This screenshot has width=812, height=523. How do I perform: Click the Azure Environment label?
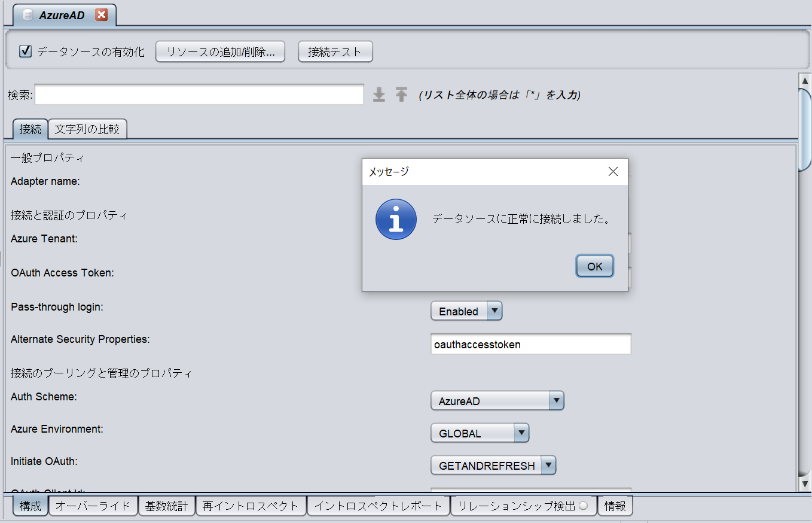[x=57, y=429]
